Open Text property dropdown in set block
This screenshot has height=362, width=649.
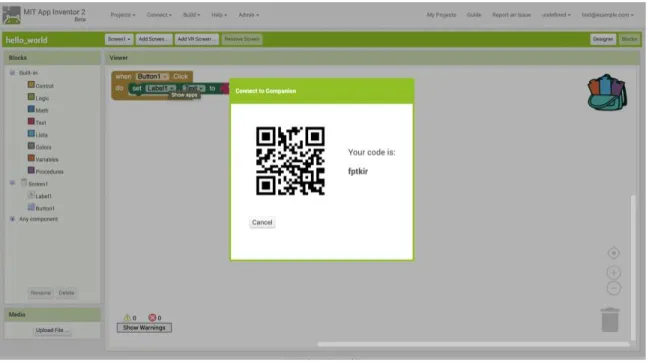pyautogui.click(x=193, y=88)
